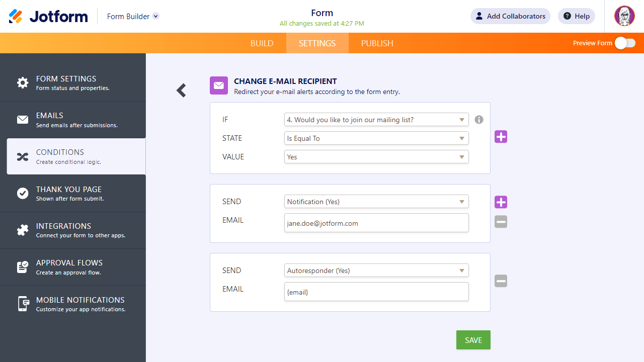
Task: Expand the STATE 'Is Equal To' dropdown
Action: point(376,138)
